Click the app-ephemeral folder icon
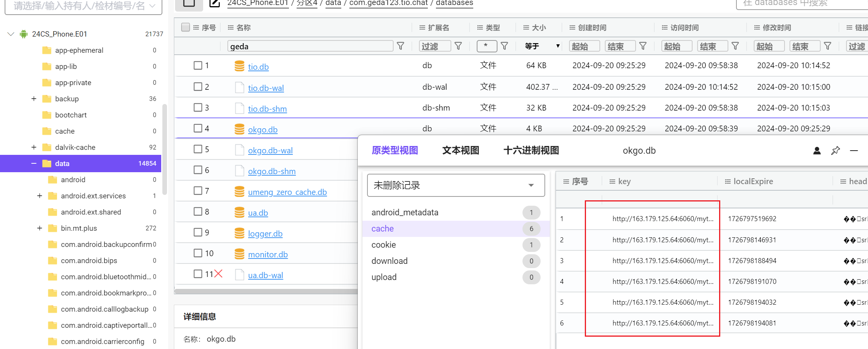The height and width of the screenshot is (349, 868). 47,50
